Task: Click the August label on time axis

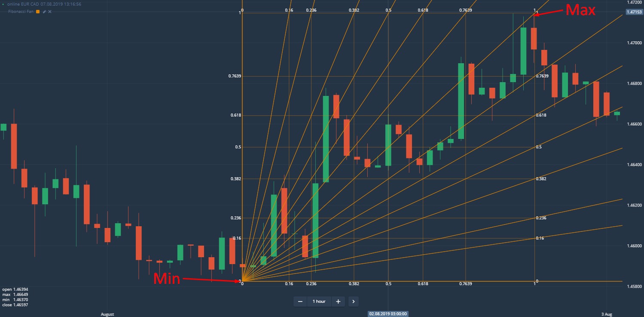Action: (x=107, y=314)
